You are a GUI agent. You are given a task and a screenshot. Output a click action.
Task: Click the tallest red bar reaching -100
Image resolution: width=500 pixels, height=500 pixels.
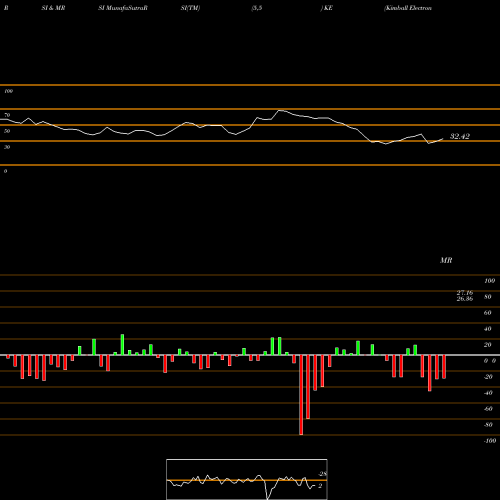(x=301, y=395)
